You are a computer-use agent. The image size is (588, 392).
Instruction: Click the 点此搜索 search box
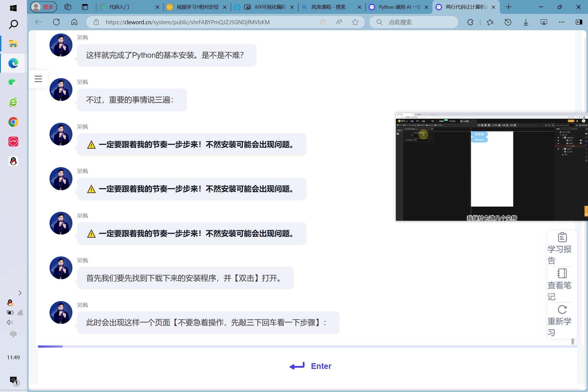coord(414,22)
